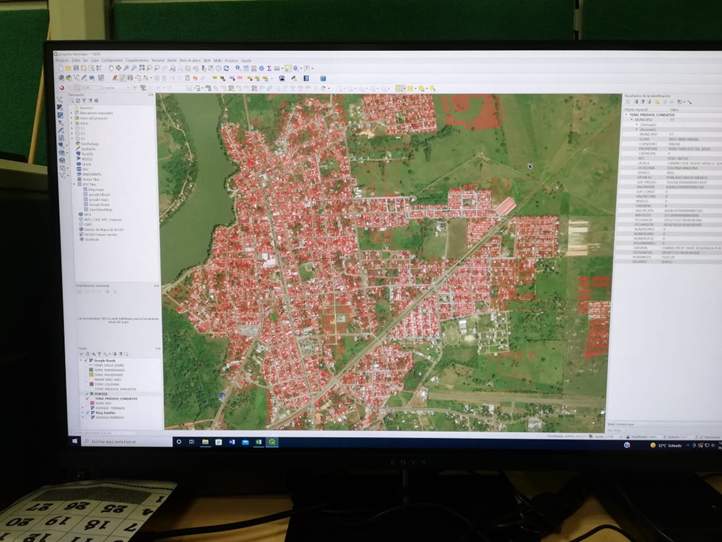Click the Open Project folder icon
Screen dimensions: 722x542
(68, 68)
